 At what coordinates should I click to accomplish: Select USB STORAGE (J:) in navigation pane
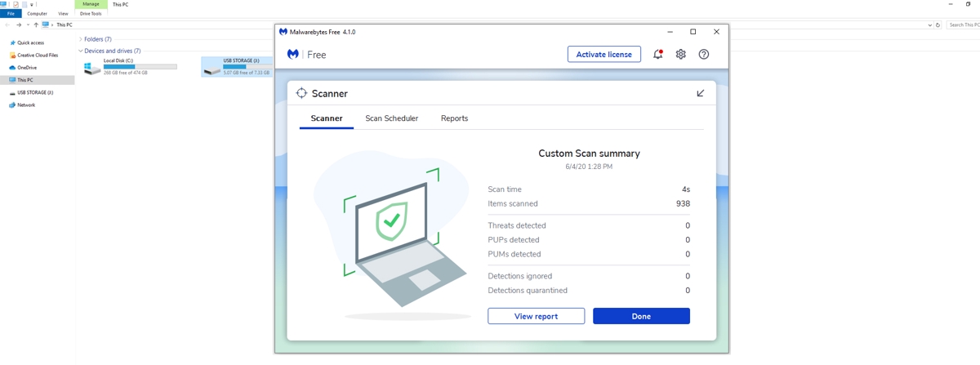point(34,92)
